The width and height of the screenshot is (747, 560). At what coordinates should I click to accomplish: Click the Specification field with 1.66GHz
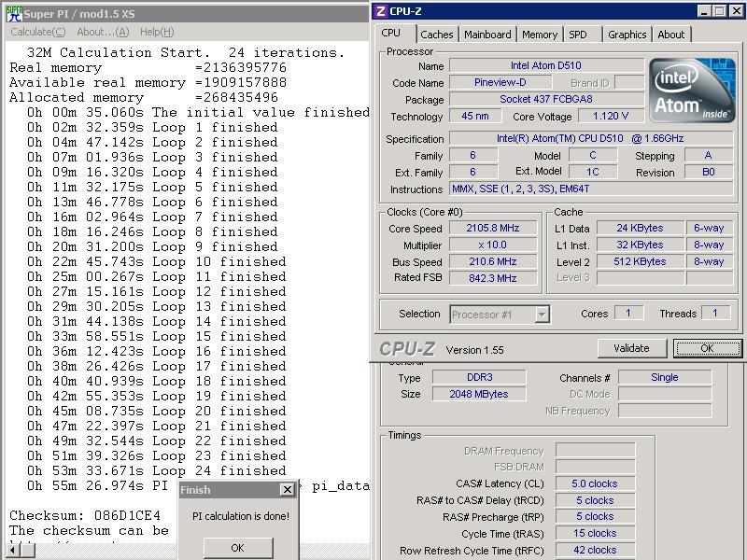[x=591, y=138]
